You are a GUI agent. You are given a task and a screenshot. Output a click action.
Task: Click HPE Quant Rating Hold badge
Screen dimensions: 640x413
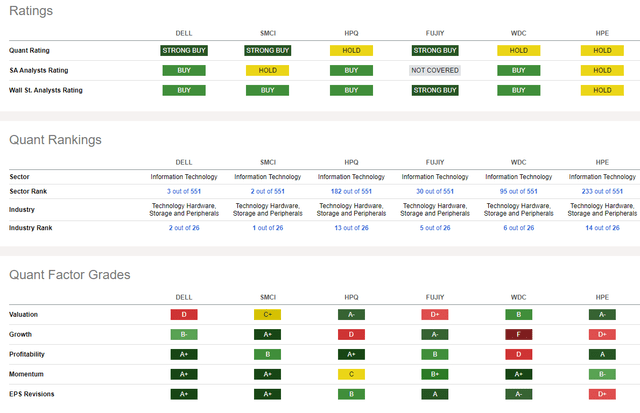(x=602, y=51)
